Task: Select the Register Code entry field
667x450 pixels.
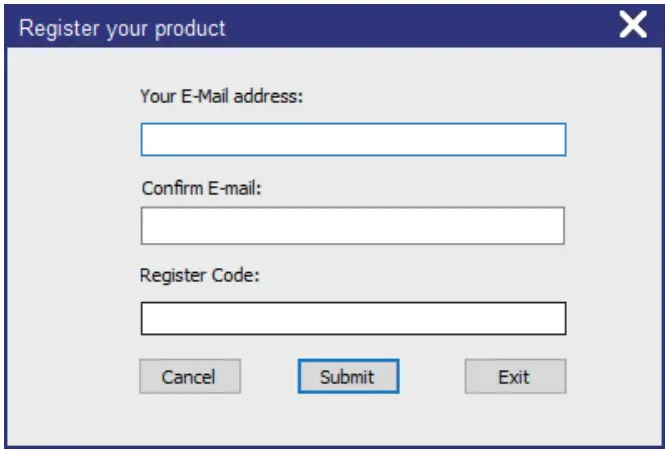Action: click(353, 318)
